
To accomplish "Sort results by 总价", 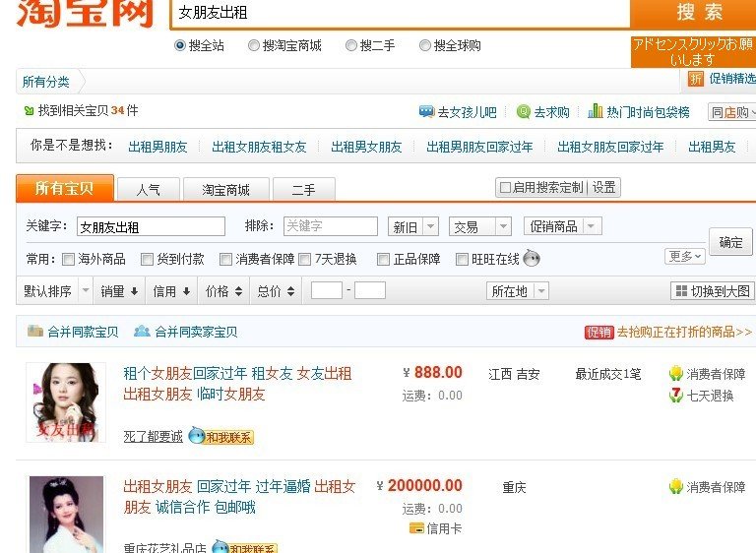I will tap(276, 291).
